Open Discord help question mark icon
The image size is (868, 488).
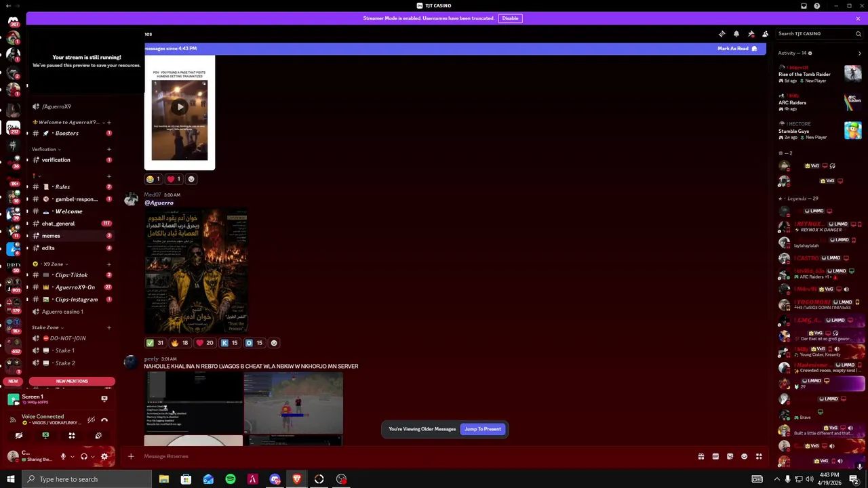(817, 6)
